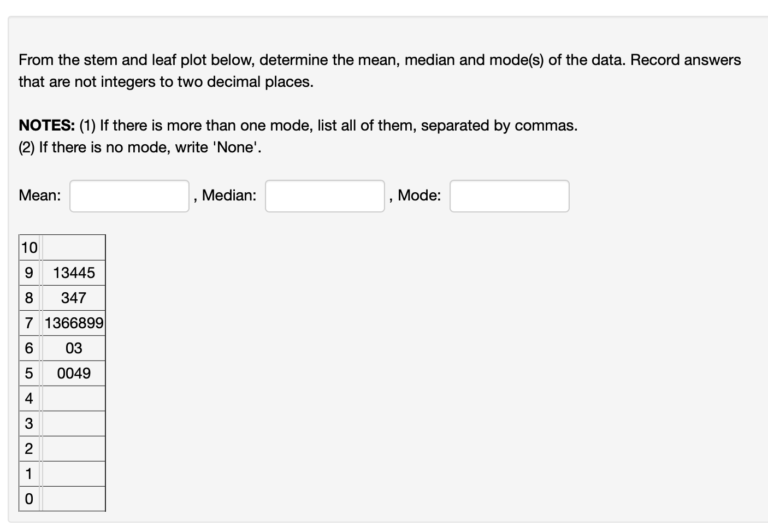Select the stem cell labeled 10
Viewport: 768px width, 532px height.
coord(29,247)
